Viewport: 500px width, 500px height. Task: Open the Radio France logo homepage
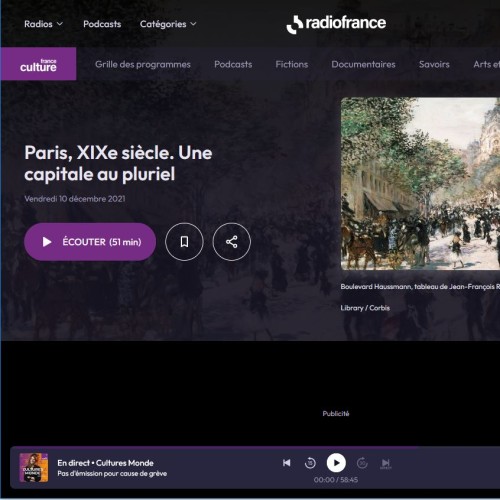pos(336,24)
